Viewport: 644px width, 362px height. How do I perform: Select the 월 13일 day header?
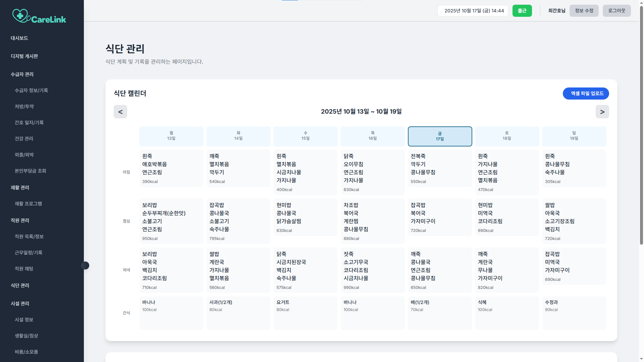[x=171, y=136]
